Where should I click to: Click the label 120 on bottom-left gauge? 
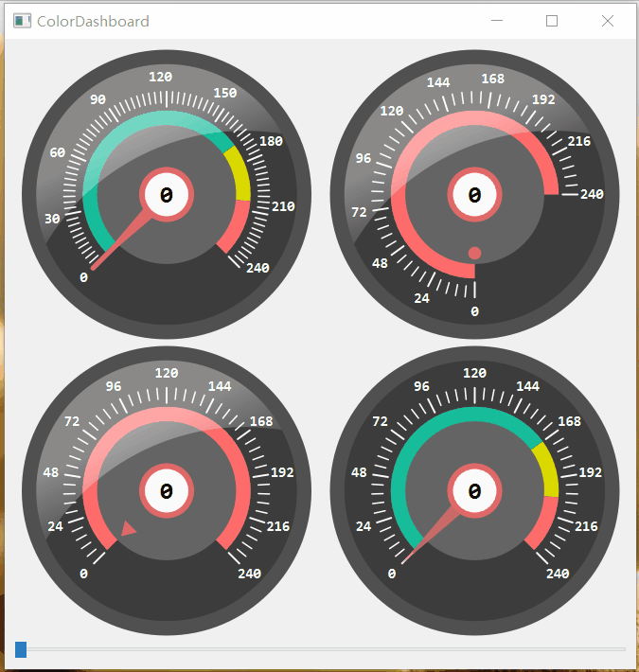167,373
